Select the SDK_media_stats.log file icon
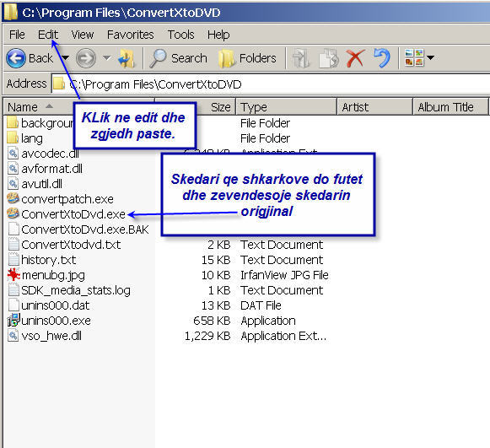This screenshot has width=490, height=448. (13, 289)
